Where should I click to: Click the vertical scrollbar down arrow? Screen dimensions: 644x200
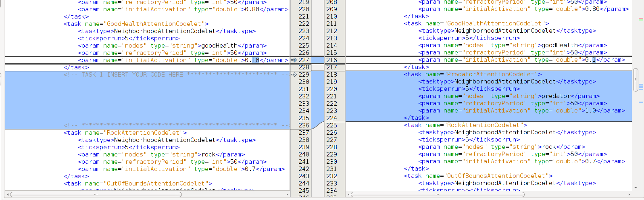pyautogui.click(x=636, y=187)
